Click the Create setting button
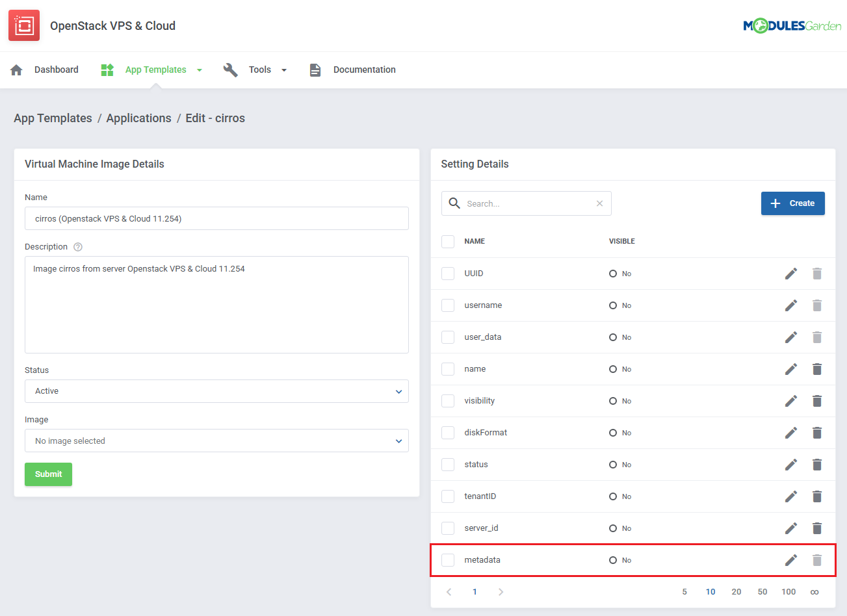Viewport: 847px width, 616px height. (x=792, y=203)
